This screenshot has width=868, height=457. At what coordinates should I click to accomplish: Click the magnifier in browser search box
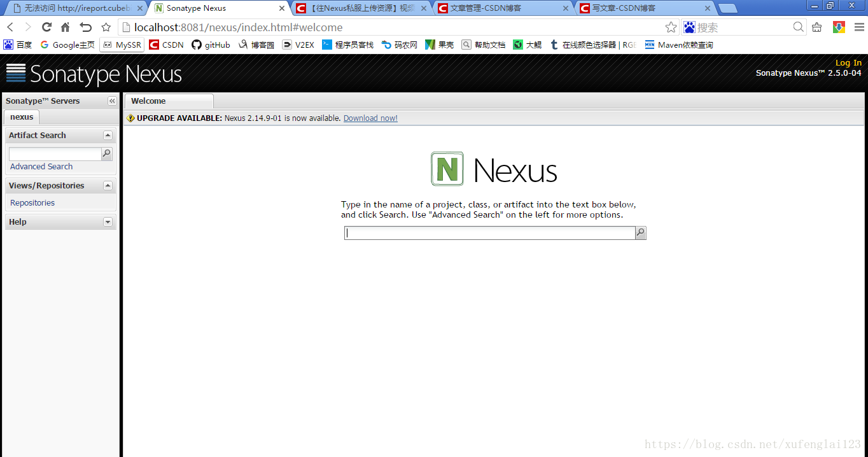799,27
